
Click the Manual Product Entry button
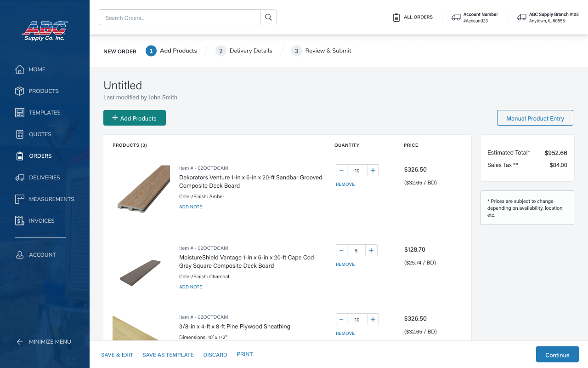tap(535, 118)
